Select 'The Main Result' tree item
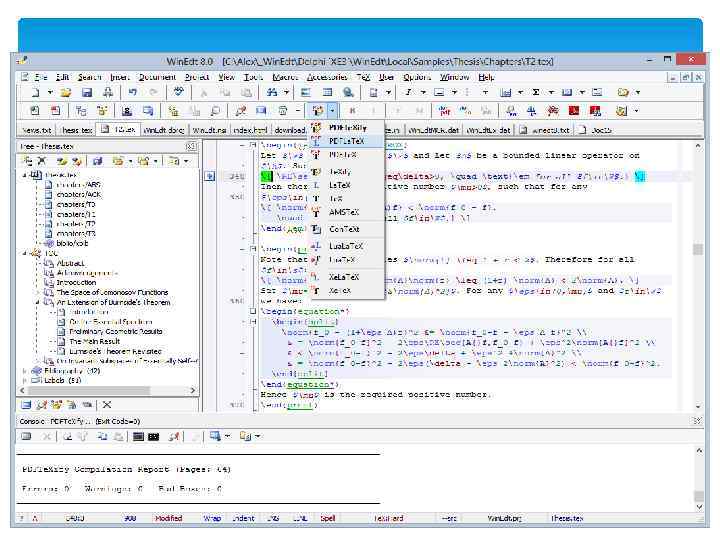Image resolution: width=720 pixels, height=540 pixels. point(95,341)
